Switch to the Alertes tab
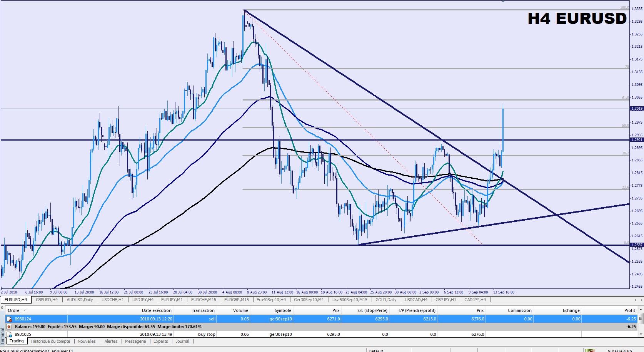The height and width of the screenshot is (352, 644). tap(111, 341)
